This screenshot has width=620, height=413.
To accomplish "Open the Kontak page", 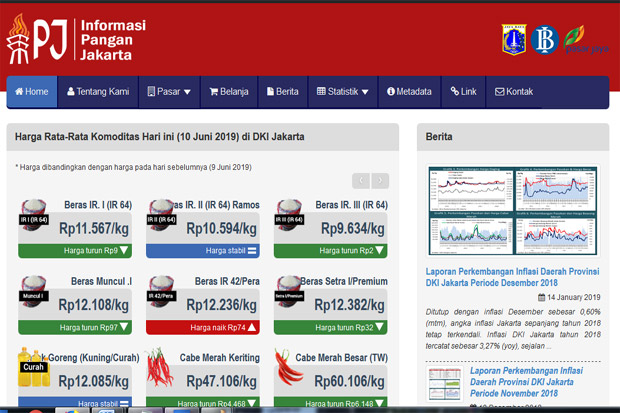I will click(514, 92).
